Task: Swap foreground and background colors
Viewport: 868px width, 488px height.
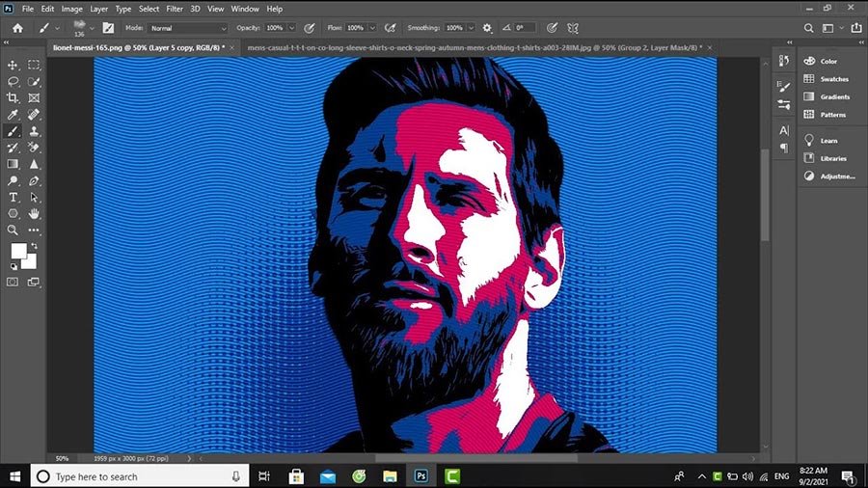Action: (x=35, y=246)
